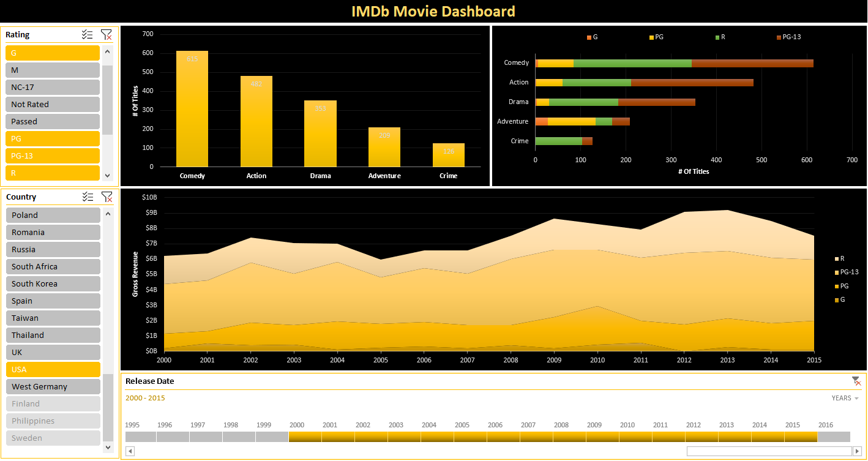868x461 pixels.
Task: Click the G legend marker above stacked bars
Action: point(589,37)
